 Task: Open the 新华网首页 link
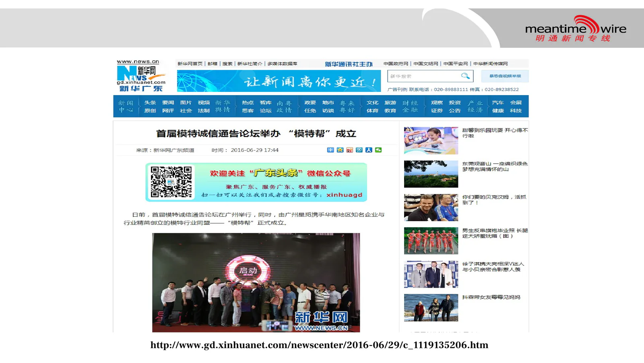(190, 64)
